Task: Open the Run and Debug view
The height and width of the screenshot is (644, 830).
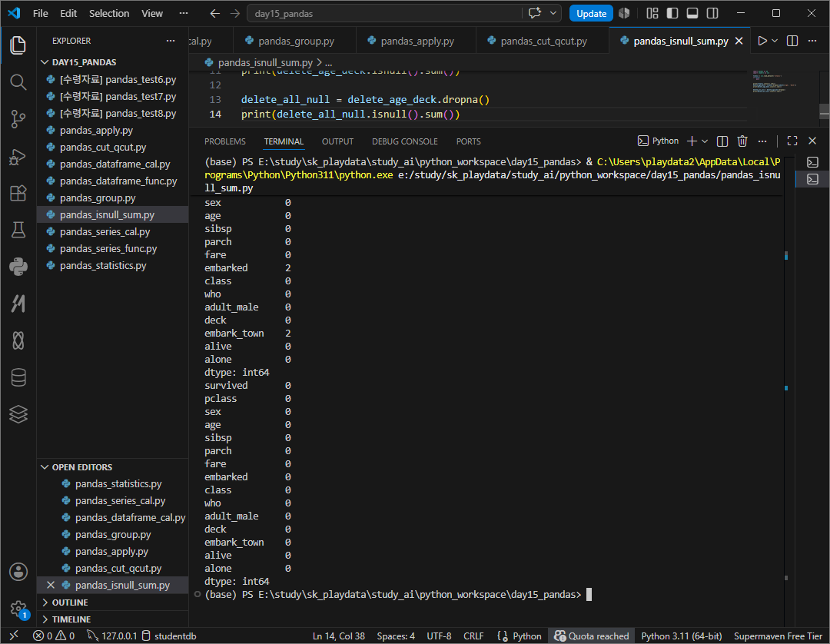Action: 18,156
